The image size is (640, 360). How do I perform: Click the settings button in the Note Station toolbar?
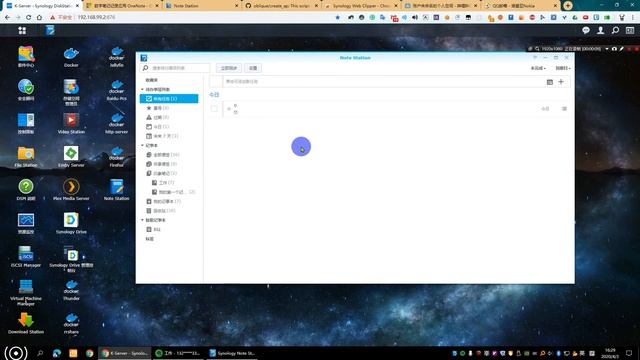(253, 68)
